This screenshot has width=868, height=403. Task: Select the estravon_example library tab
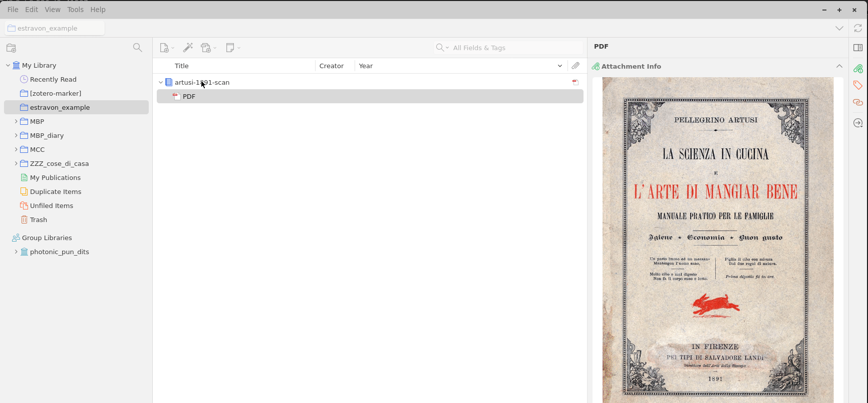pyautogui.click(x=55, y=28)
